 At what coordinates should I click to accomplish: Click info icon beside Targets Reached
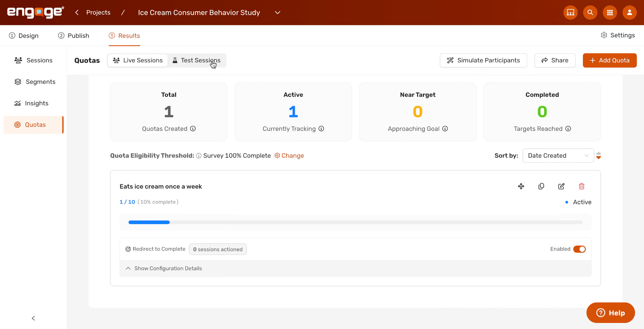(568, 129)
